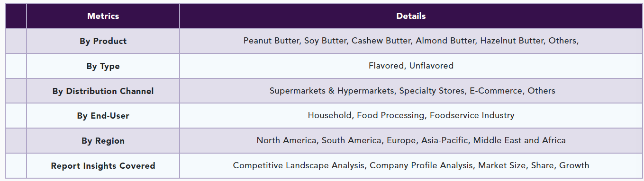
Task: Click the empty cell beside By End-User
Action: click(16, 116)
